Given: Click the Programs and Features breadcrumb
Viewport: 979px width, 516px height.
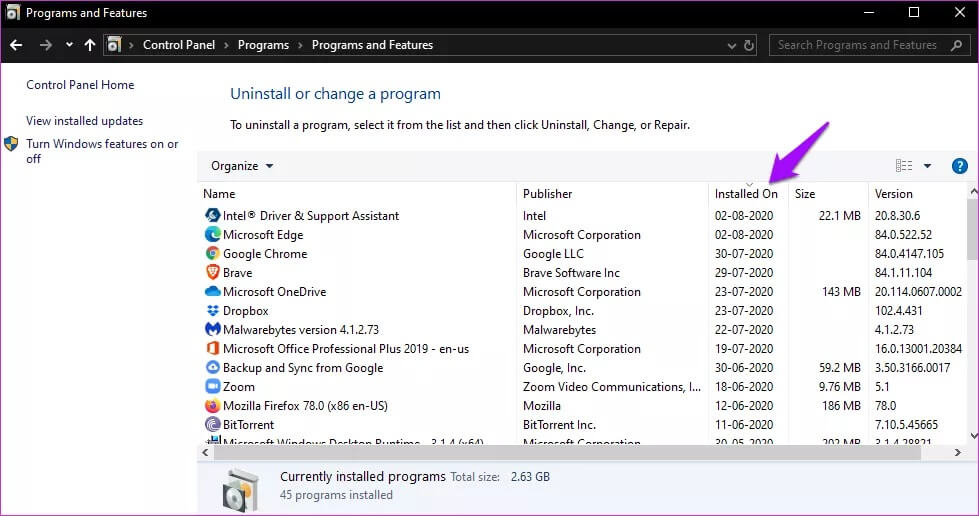Looking at the screenshot, I should (x=372, y=45).
